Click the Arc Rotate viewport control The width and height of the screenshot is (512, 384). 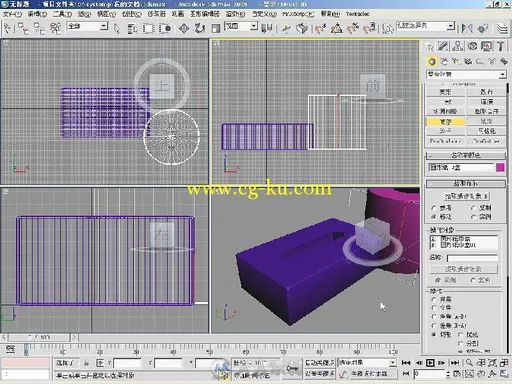(492, 374)
